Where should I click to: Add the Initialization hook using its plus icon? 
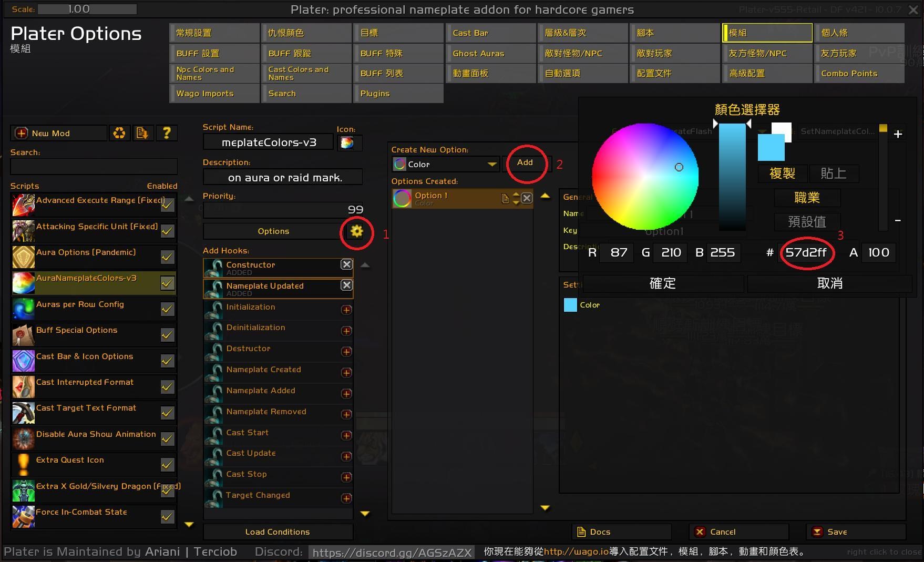click(x=346, y=310)
